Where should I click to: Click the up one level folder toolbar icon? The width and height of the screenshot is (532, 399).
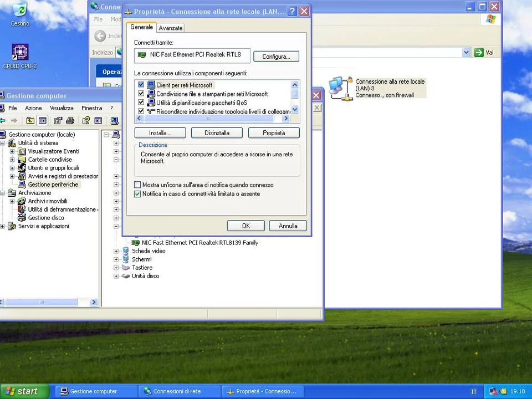coord(30,121)
